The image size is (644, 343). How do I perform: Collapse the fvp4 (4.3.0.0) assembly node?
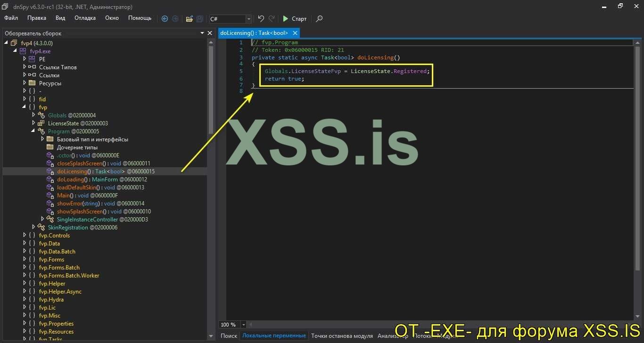6,43
